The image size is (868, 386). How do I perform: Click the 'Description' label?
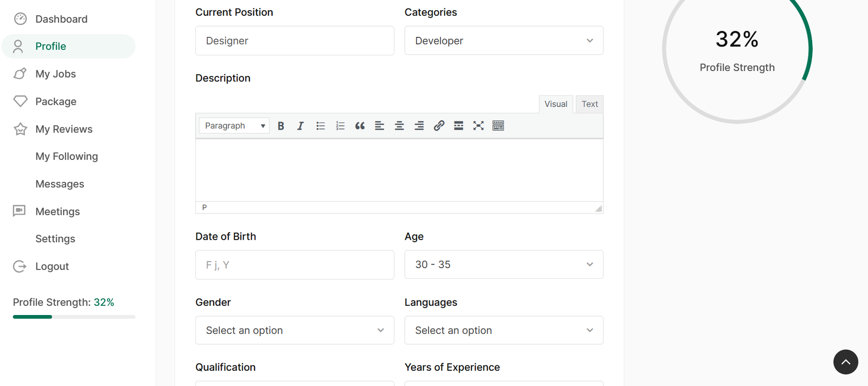pos(223,78)
